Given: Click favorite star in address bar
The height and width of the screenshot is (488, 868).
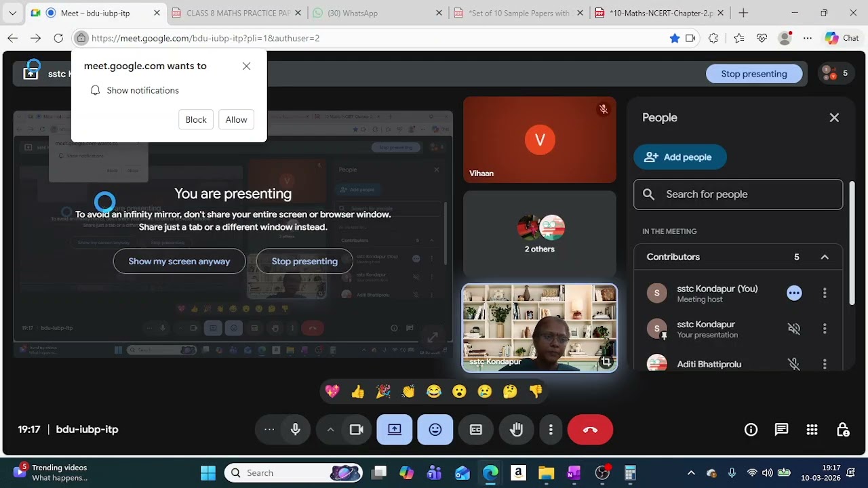Looking at the screenshot, I should 674,38.
